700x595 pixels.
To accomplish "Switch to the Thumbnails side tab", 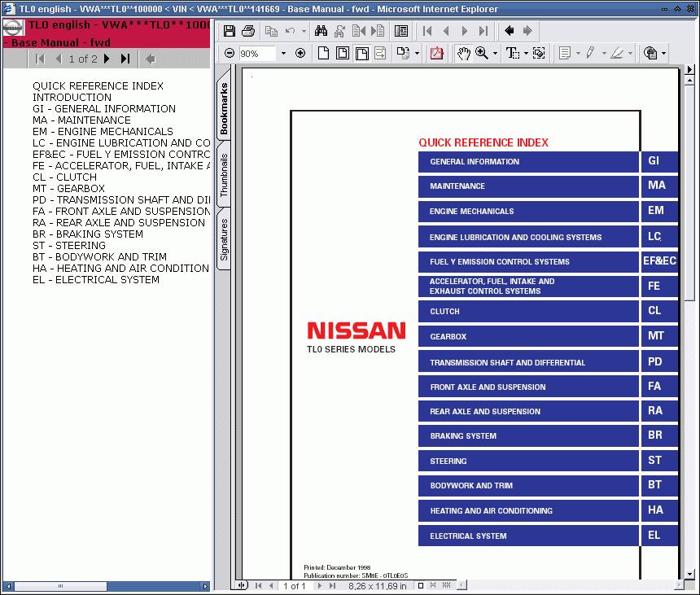I will pyautogui.click(x=224, y=175).
